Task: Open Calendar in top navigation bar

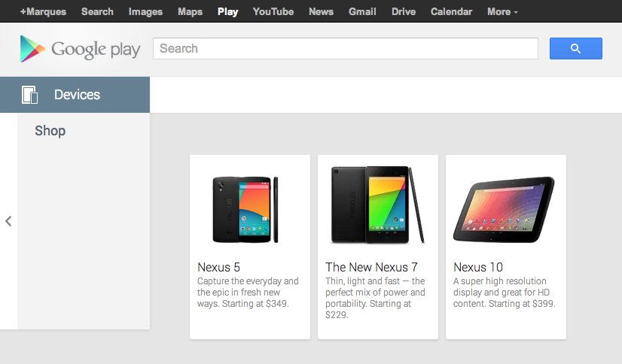Action: click(451, 11)
